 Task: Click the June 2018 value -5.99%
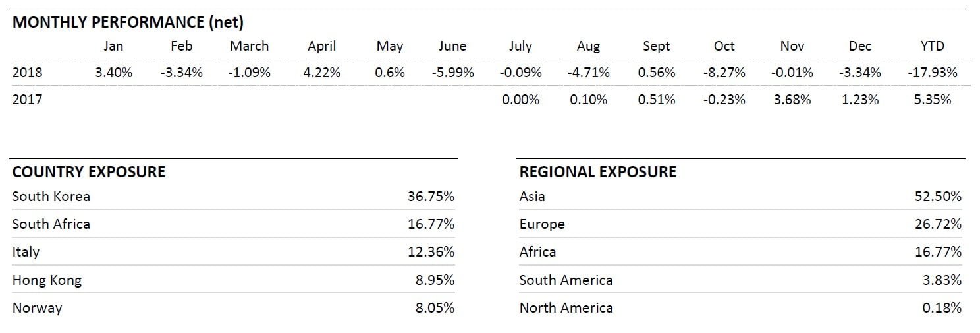click(x=452, y=73)
